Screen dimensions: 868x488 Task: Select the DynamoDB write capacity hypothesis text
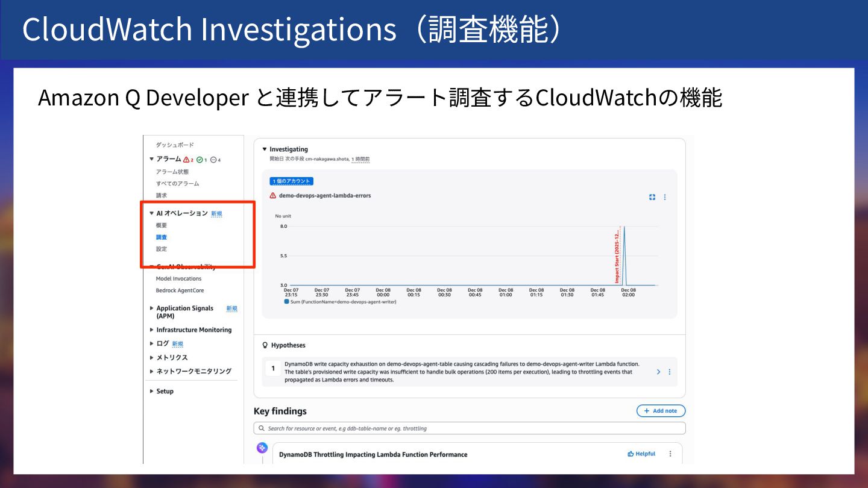[462, 372]
